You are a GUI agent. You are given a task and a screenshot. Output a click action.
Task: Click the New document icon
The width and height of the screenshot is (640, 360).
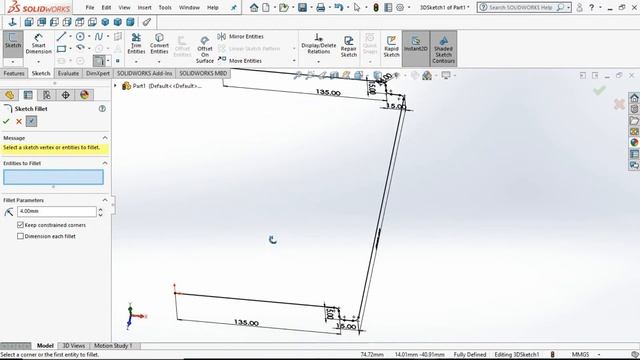[266, 7]
